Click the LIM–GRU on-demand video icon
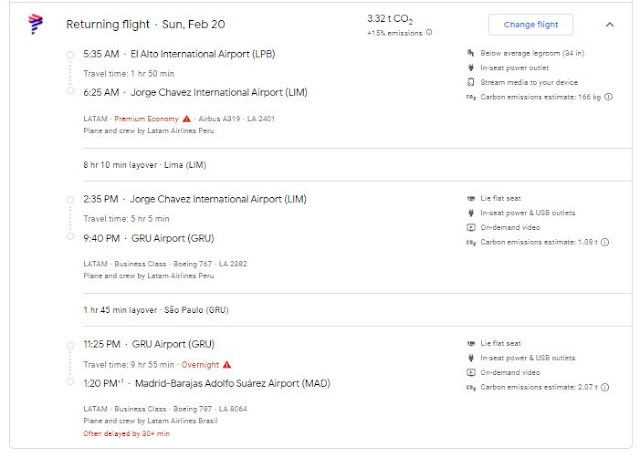 point(471,227)
